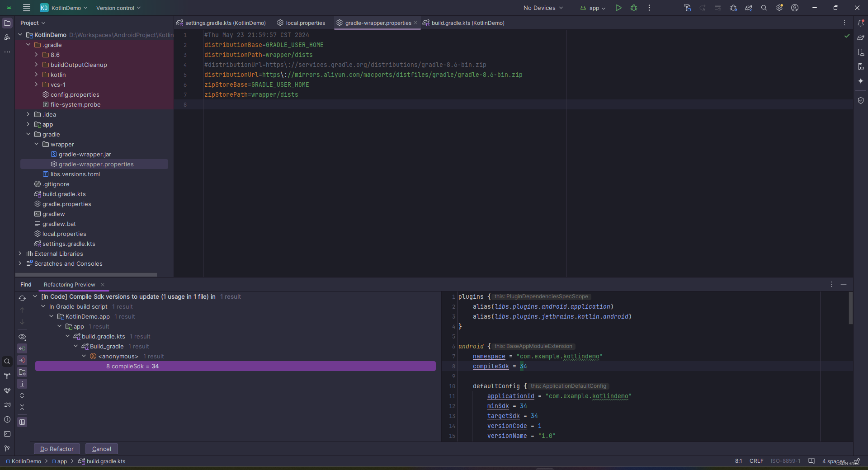868x470 pixels.
Task: Toggle usage preview with the eye icon
Action: click(22, 337)
